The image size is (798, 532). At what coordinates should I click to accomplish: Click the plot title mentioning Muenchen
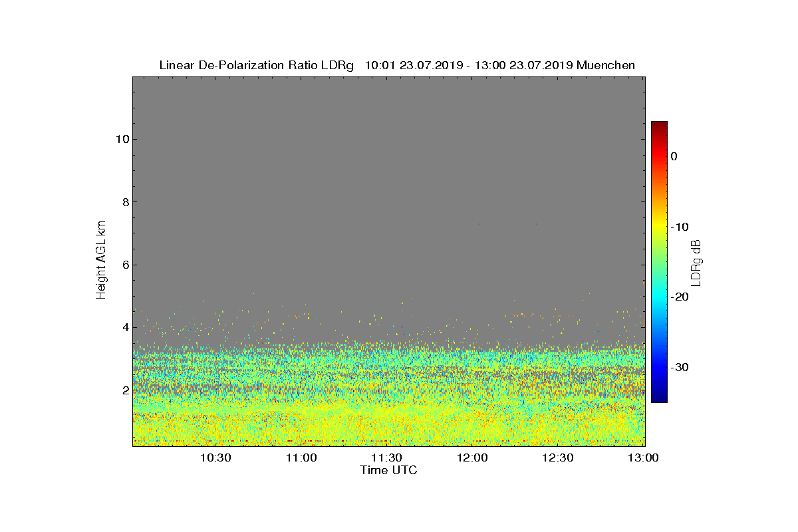pos(397,65)
